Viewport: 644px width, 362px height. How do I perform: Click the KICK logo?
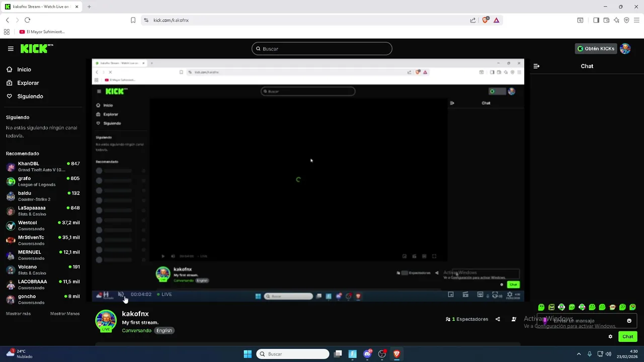click(37, 48)
